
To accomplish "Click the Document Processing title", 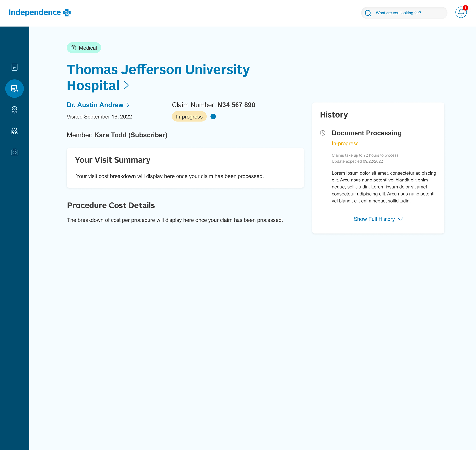I will pos(367,133).
